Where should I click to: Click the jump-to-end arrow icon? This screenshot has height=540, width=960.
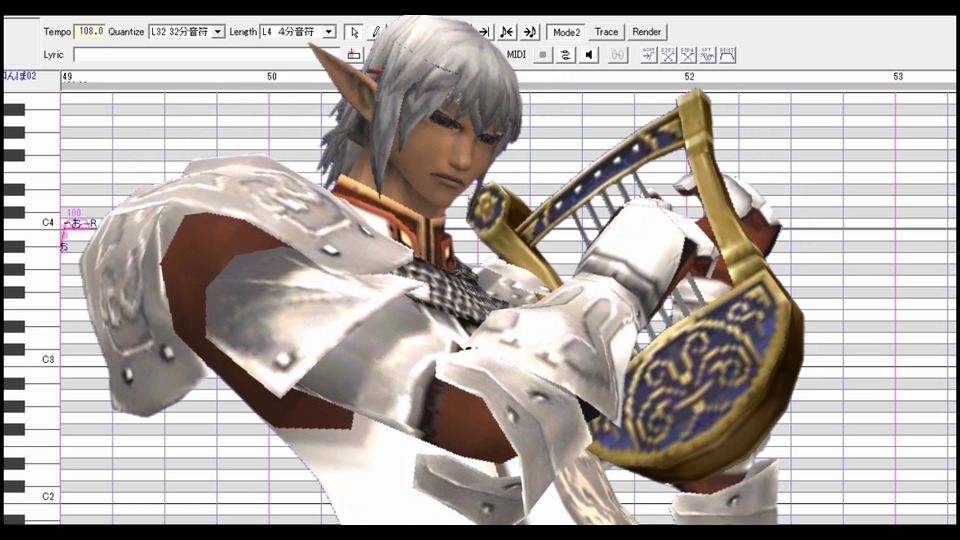point(484,32)
